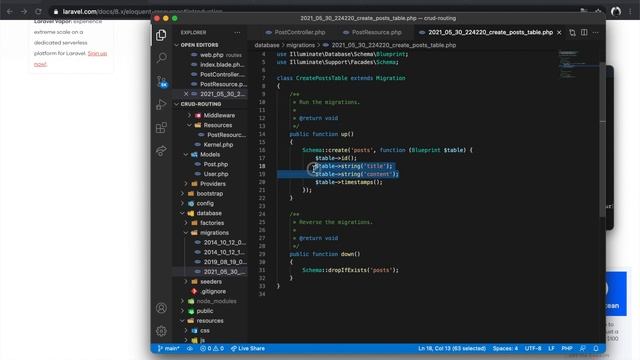This screenshot has height=360, width=640.
Task: Collapse the database folder
Action: [x=182, y=213]
